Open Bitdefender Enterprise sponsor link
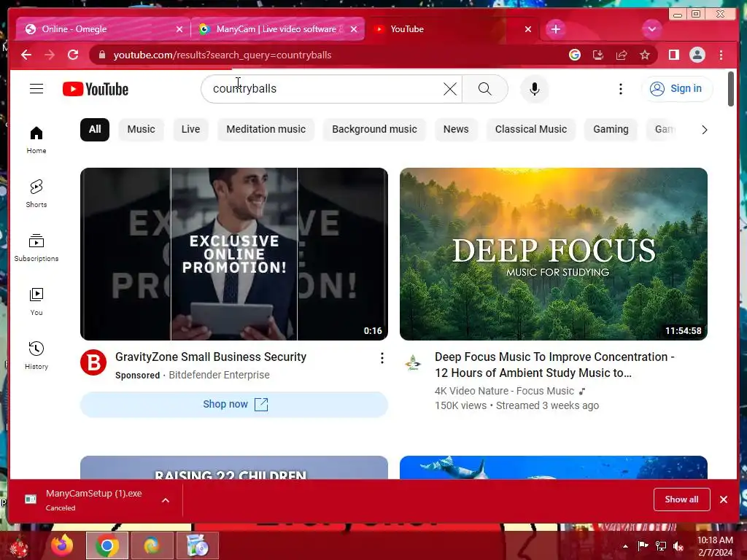Viewport: 747px width, 560px height. coord(219,376)
